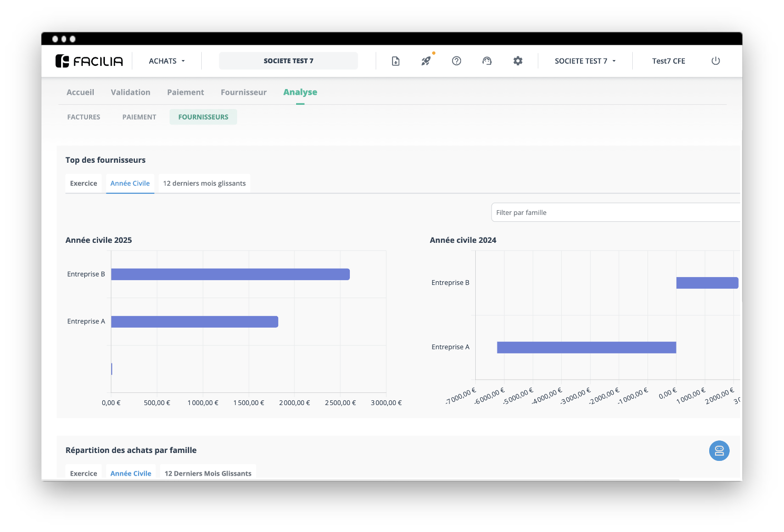This screenshot has width=784, height=532.
Task: Click the dashboard gauge icon
Action: 487,61
